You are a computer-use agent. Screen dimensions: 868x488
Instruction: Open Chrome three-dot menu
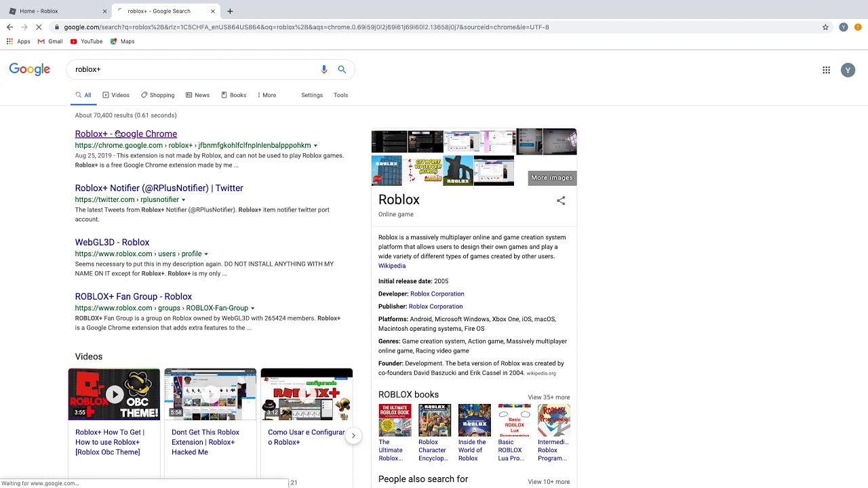click(x=858, y=27)
